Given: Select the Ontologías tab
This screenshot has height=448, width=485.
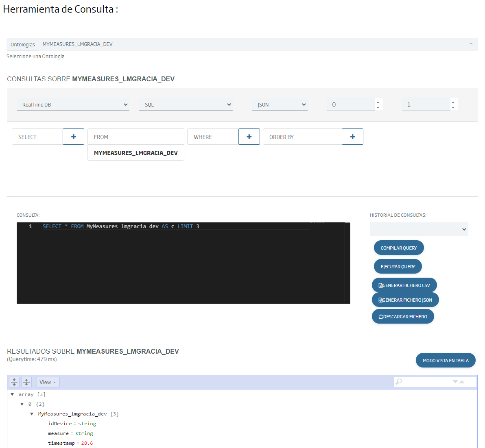Looking at the screenshot, I should pos(22,44).
